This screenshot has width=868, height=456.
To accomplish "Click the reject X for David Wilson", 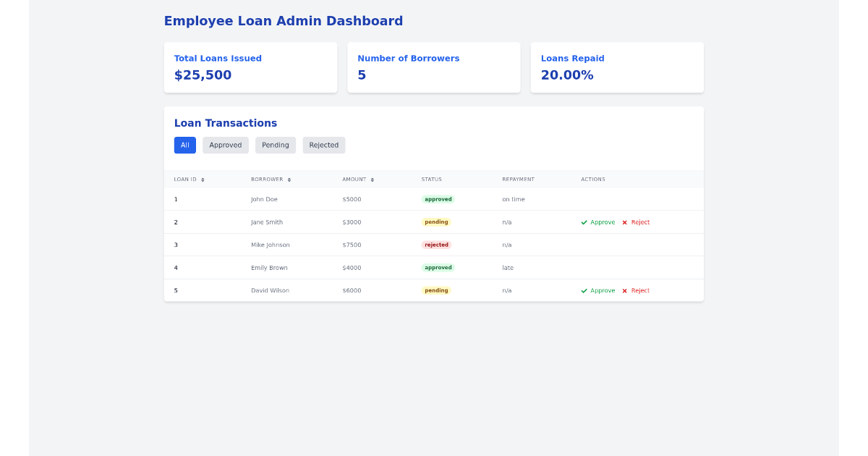I will 624,290.
